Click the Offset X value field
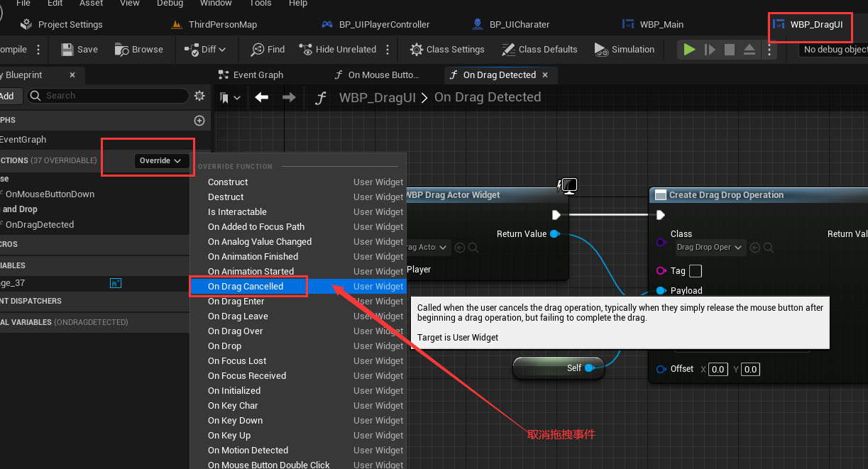This screenshot has height=469, width=868. (718, 369)
